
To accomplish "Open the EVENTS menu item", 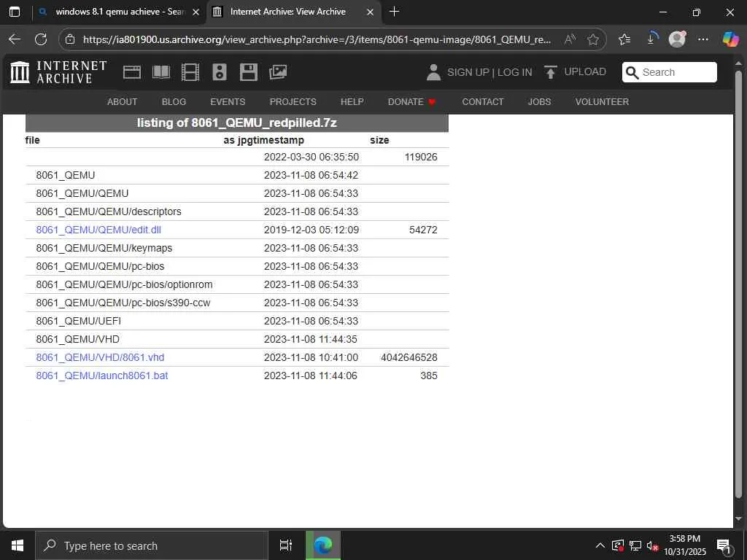I will coord(228,101).
